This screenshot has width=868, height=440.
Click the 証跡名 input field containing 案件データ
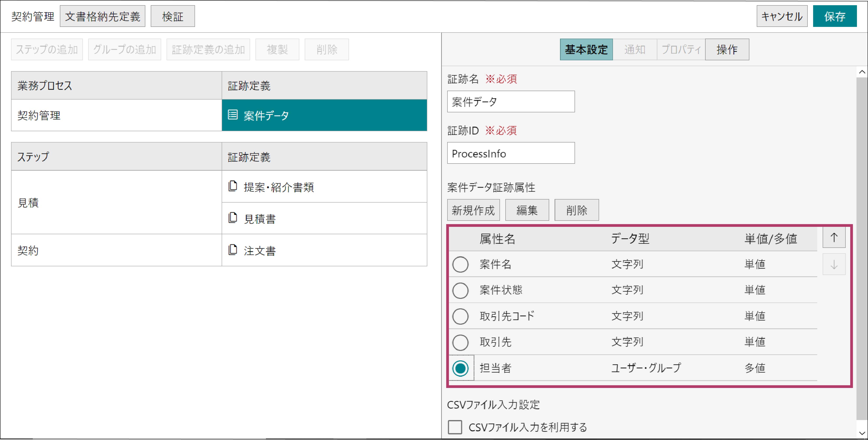pyautogui.click(x=511, y=101)
